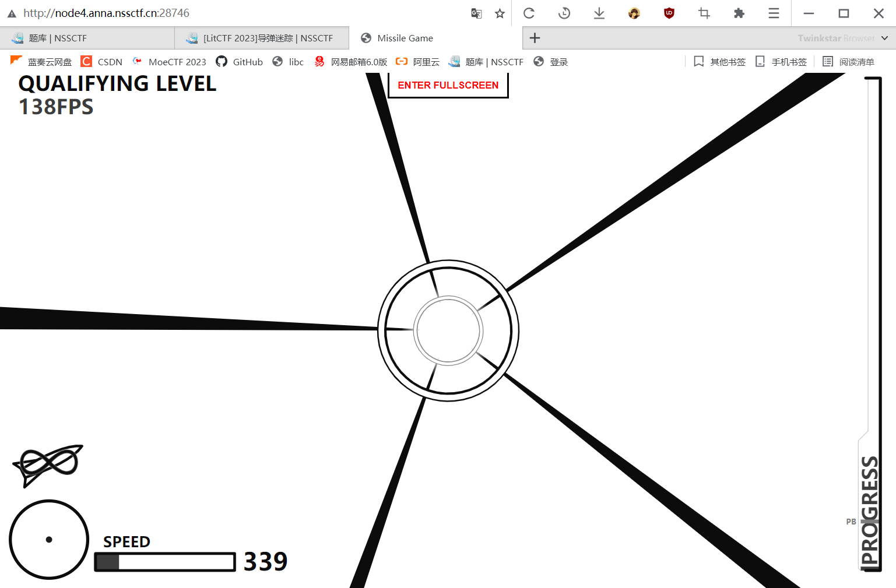
Task: Open the GitHub bookmark
Action: click(240, 62)
